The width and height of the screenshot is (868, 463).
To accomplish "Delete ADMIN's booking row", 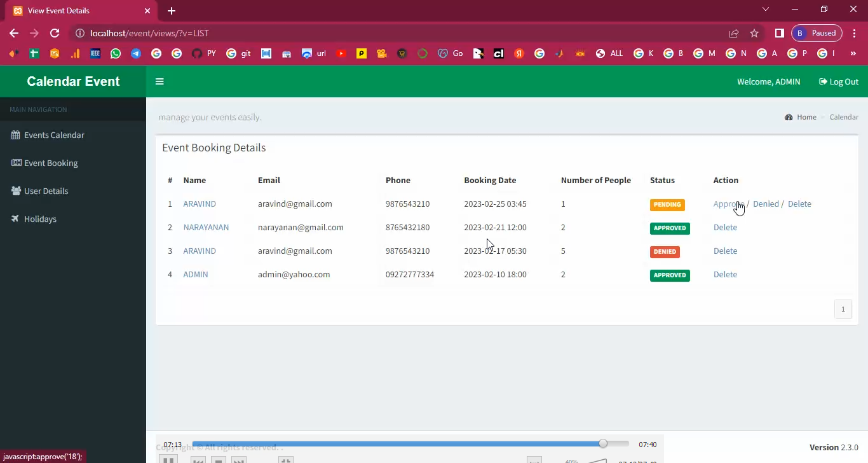I will [725, 275].
